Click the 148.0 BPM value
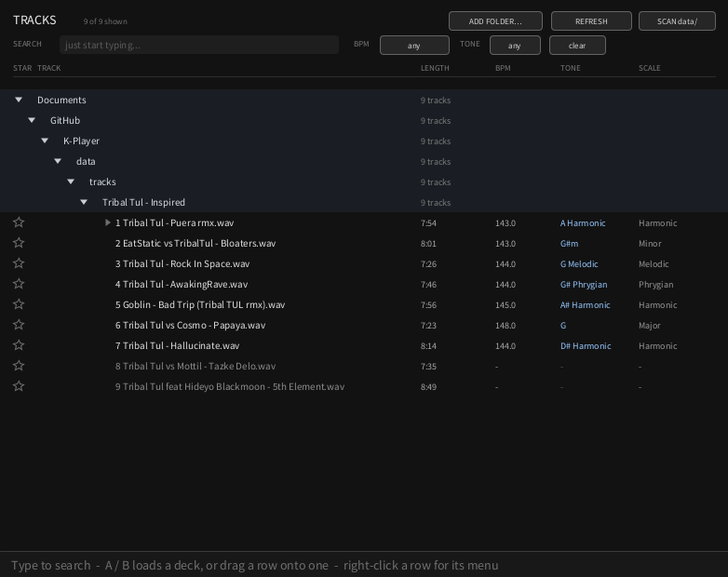Image resolution: width=728 pixels, height=577 pixels. (506, 325)
